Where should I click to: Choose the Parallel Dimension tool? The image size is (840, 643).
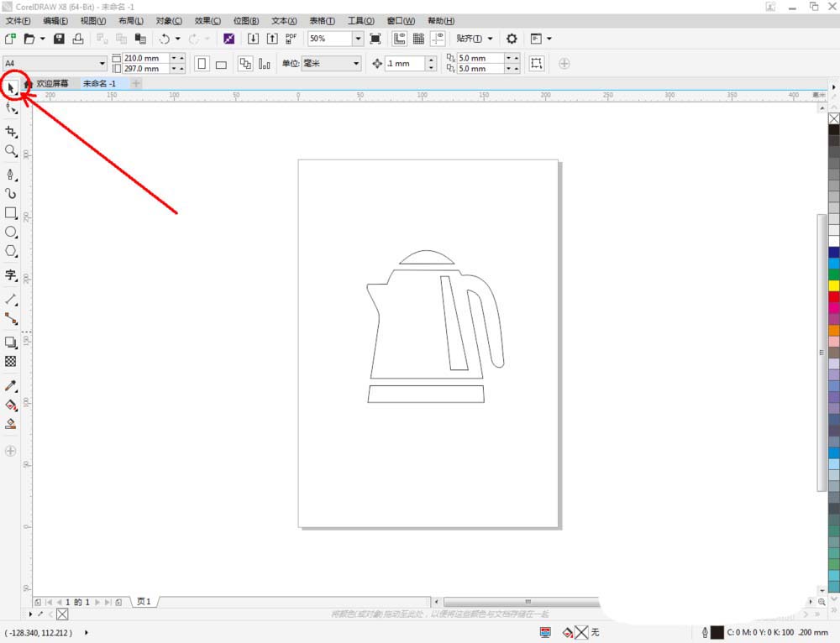(x=11, y=300)
